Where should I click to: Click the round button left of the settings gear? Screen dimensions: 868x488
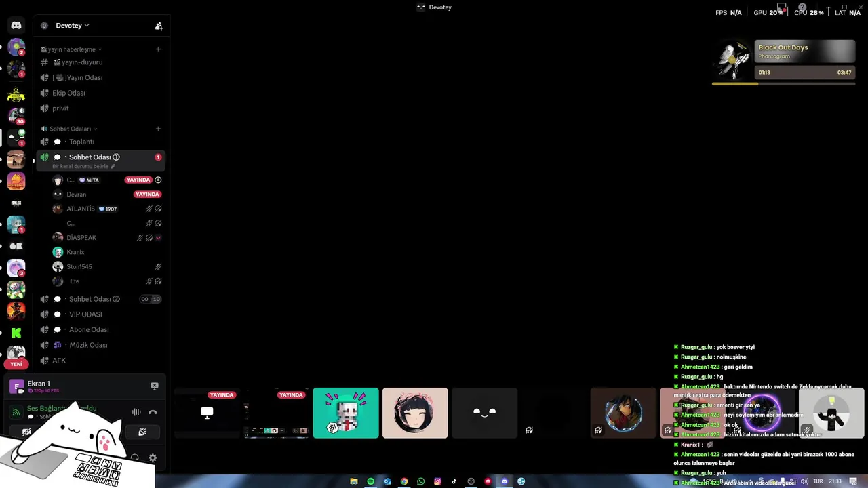[135, 458]
